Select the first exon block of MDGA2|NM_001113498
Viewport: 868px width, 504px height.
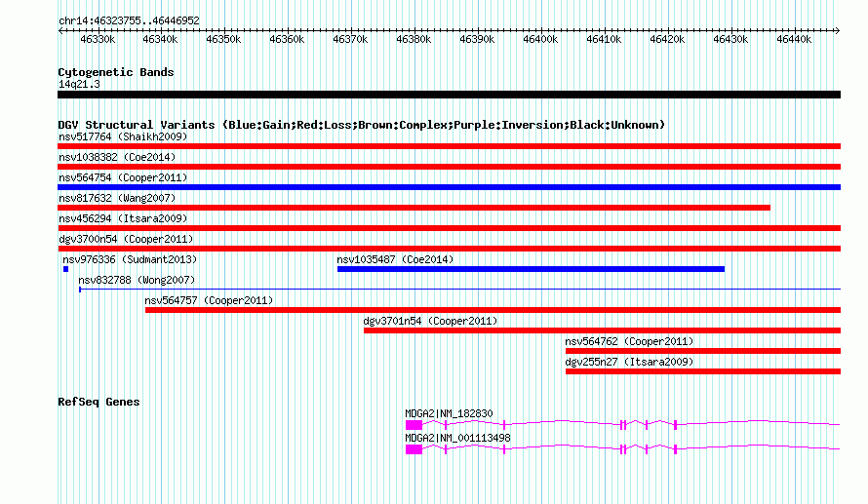coord(414,449)
